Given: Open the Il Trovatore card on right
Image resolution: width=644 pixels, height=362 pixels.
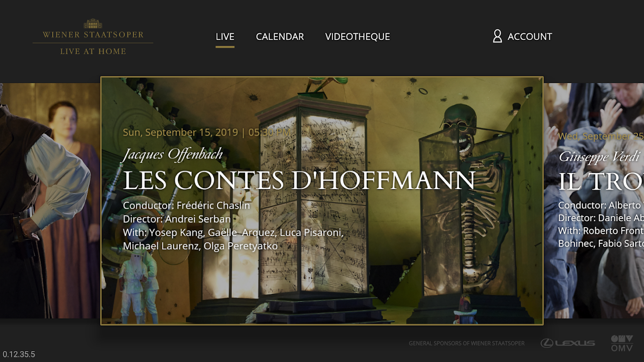Looking at the screenshot, I should tap(594, 201).
